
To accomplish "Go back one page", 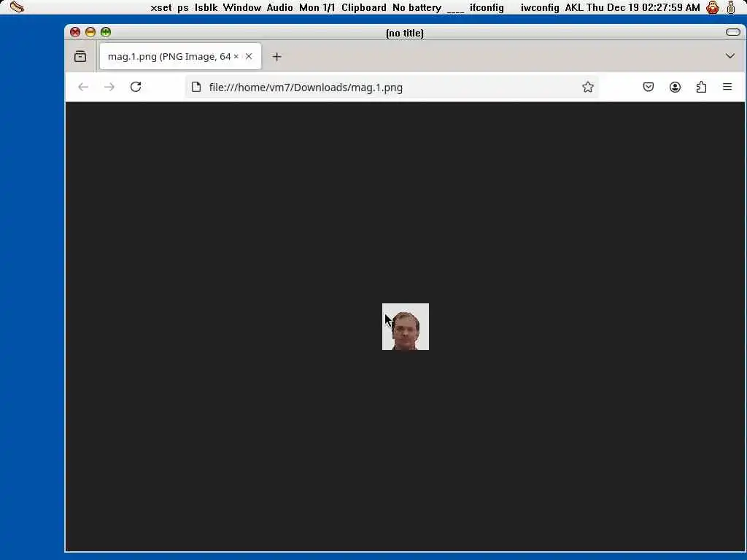I will coord(83,87).
